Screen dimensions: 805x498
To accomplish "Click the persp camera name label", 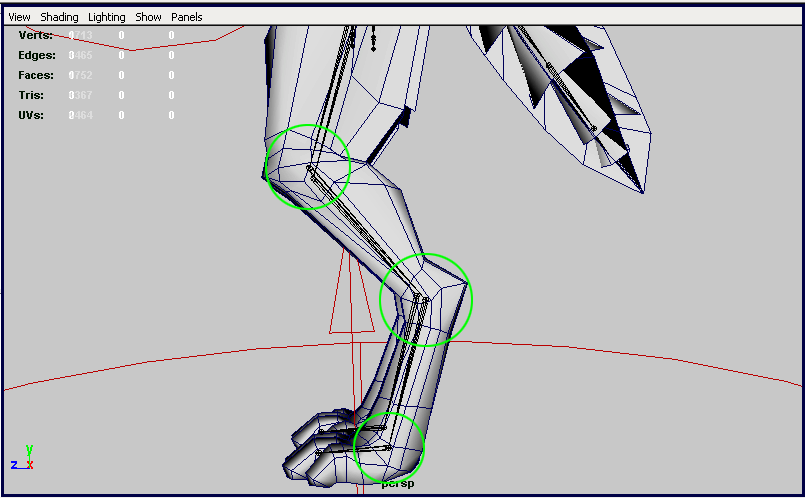I will coord(397,484).
